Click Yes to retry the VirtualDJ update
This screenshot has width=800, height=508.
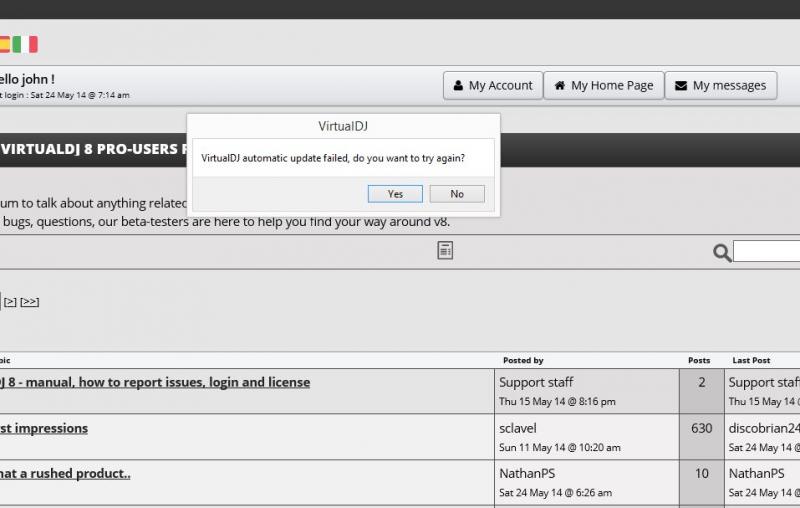coord(395,194)
